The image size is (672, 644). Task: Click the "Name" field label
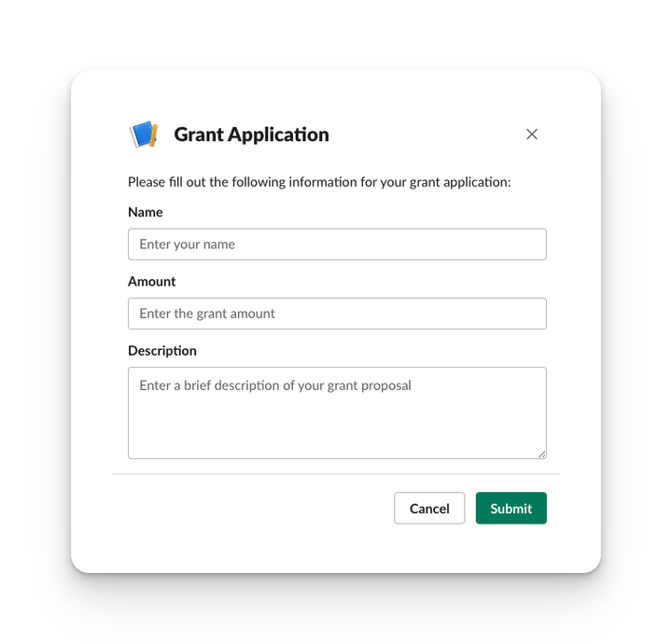tap(146, 212)
